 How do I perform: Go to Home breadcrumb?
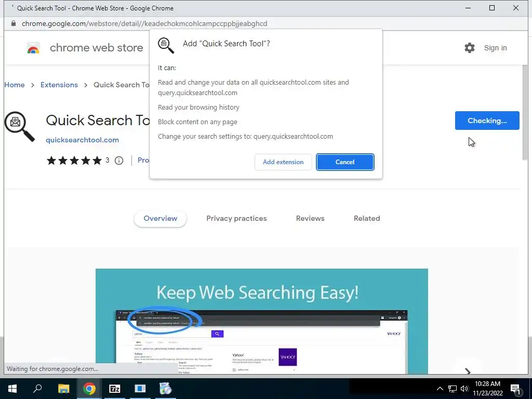pyautogui.click(x=14, y=85)
